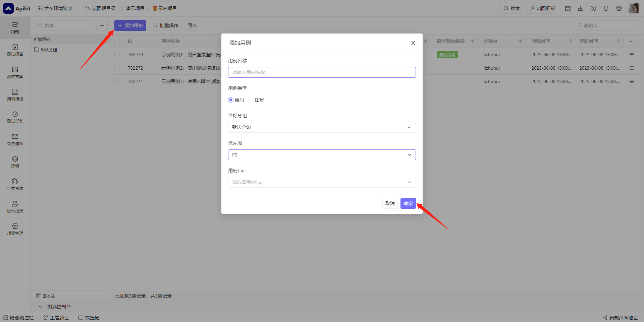Open the 优先级 dropdown showing P0
The height and width of the screenshot is (322, 644).
tap(322, 155)
